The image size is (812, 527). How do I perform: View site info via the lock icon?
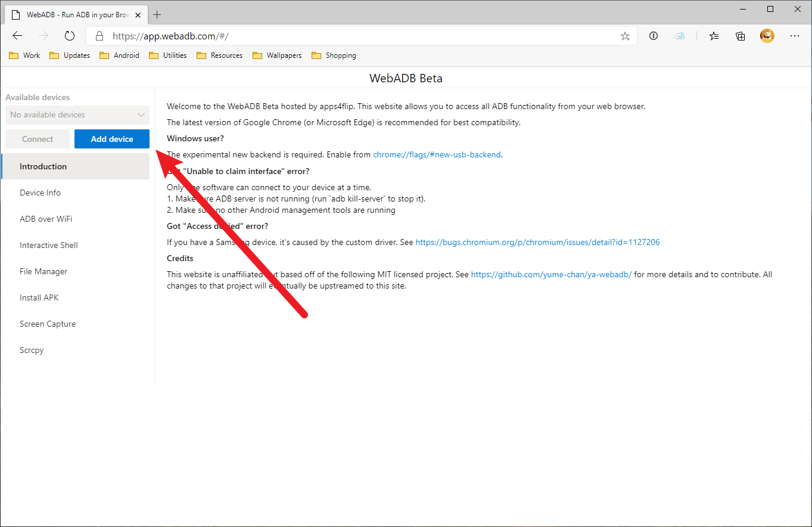pos(99,36)
